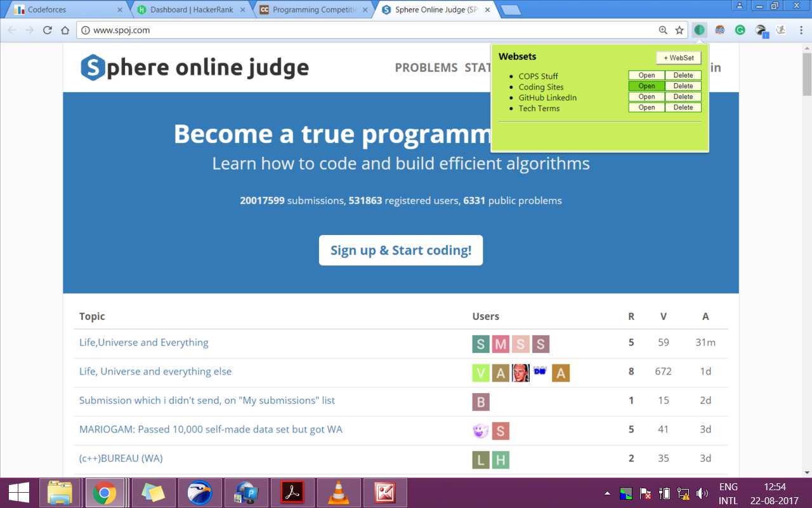Screen dimensions: 812x508
Task: Open Adobe Acrobat from taskbar
Action: pos(292,493)
